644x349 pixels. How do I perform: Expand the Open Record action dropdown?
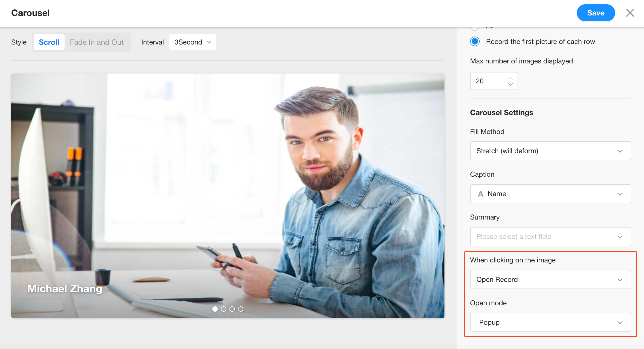(550, 279)
